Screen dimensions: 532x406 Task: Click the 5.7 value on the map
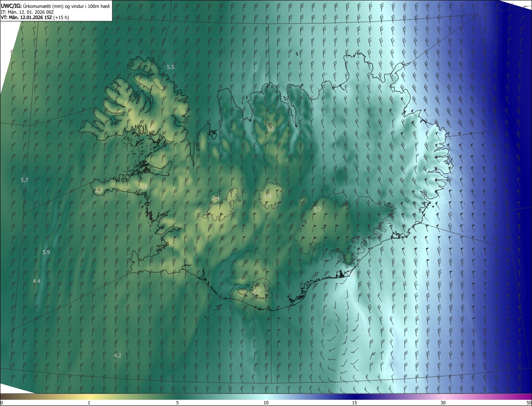pyautogui.click(x=25, y=180)
